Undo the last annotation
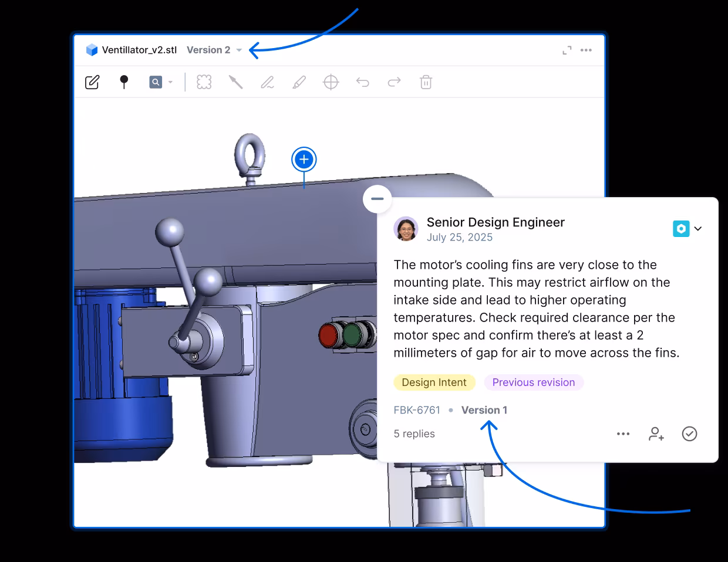 click(362, 82)
